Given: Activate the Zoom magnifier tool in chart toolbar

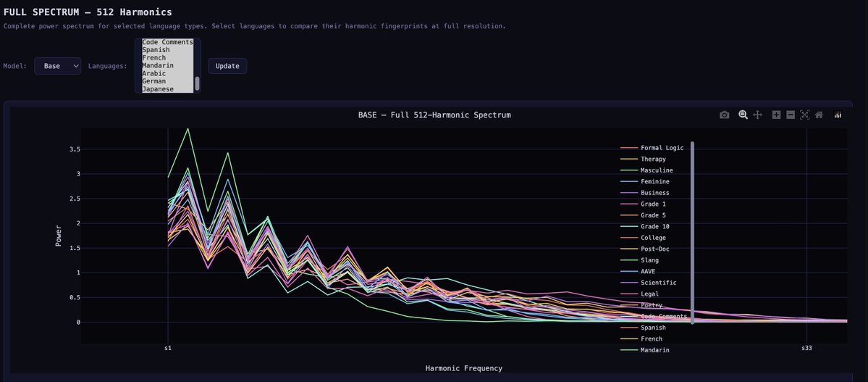Looking at the screenshot, I should [x=743, y=115].
